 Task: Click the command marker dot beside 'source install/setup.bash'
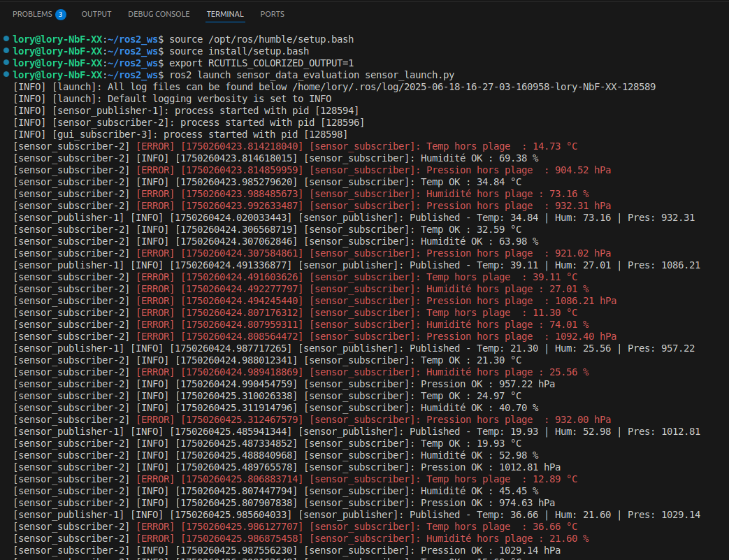(x=6, y=51)
